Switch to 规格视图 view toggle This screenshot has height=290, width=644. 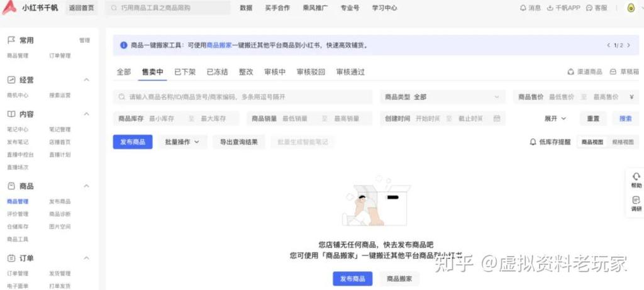tap(623, 142)
